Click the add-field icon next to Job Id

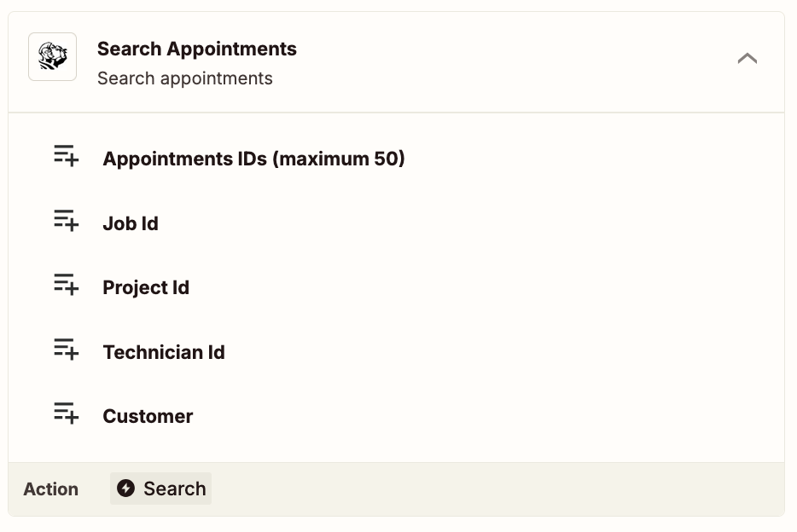66,220
